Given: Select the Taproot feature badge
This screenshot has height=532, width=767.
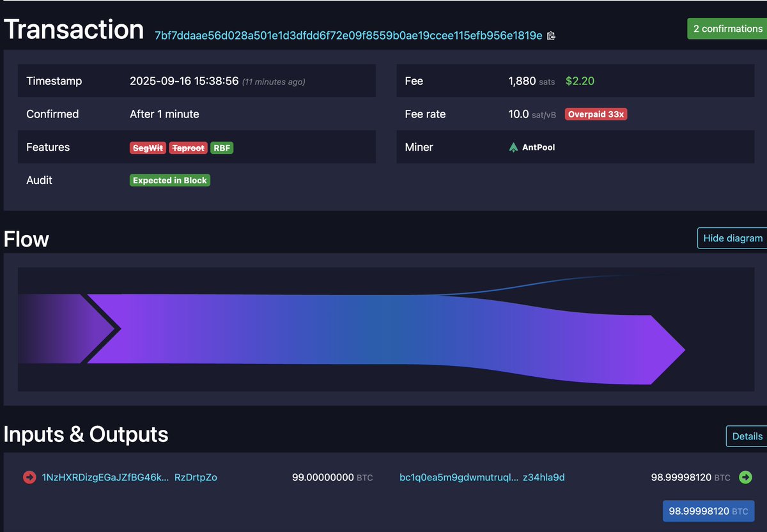Looking at the screenshot, I should [188, 148].
